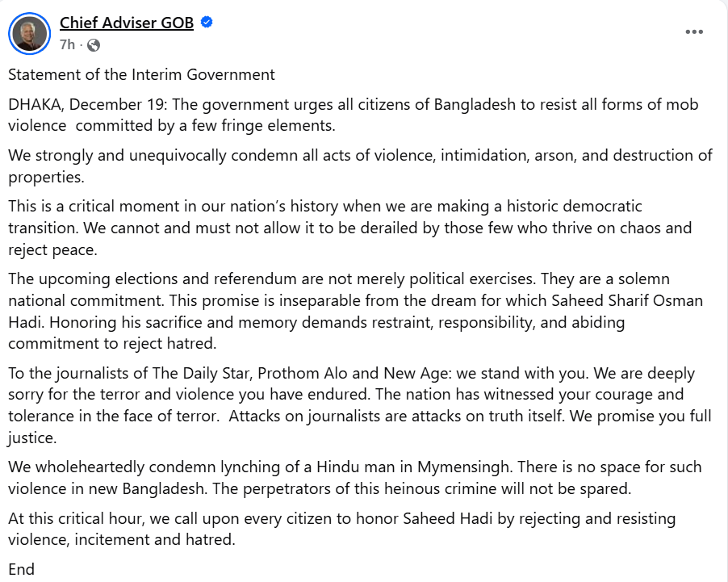
Task: Click the paragraph starting "The upcoming elections"
Action: tap(355, 311)
